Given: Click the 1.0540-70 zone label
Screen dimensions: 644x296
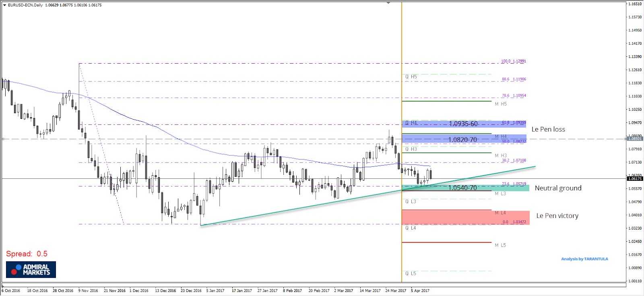Looking at the screenshot, I should click(x=462, y=188).
